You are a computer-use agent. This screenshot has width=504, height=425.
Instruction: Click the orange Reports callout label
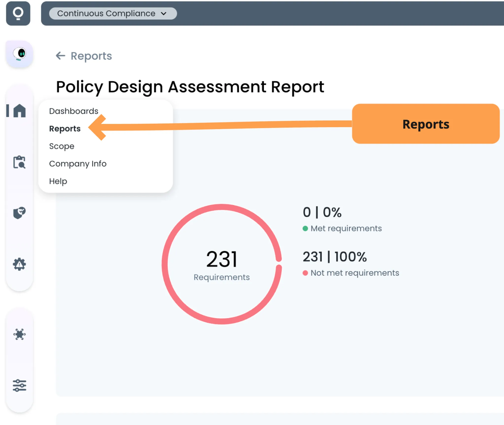tap(425, 124)
